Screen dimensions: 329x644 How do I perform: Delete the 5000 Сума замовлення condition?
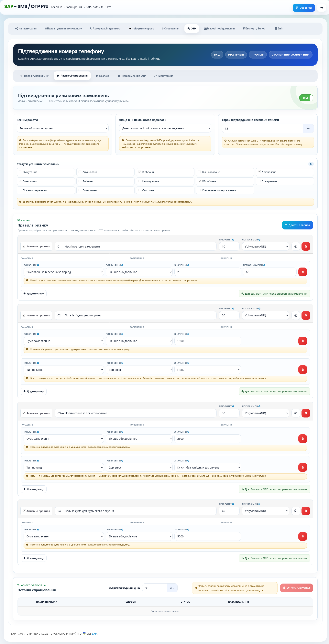[302, 536]
